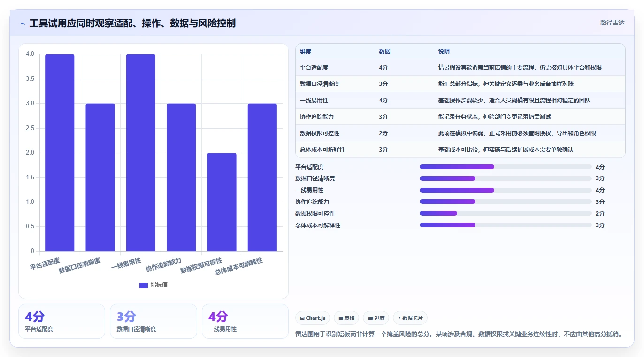Click the footer note starting 雷达图用于识别短板
This screenshot has width=644, height=357.
pyautogui.click(x=460, y=334)
